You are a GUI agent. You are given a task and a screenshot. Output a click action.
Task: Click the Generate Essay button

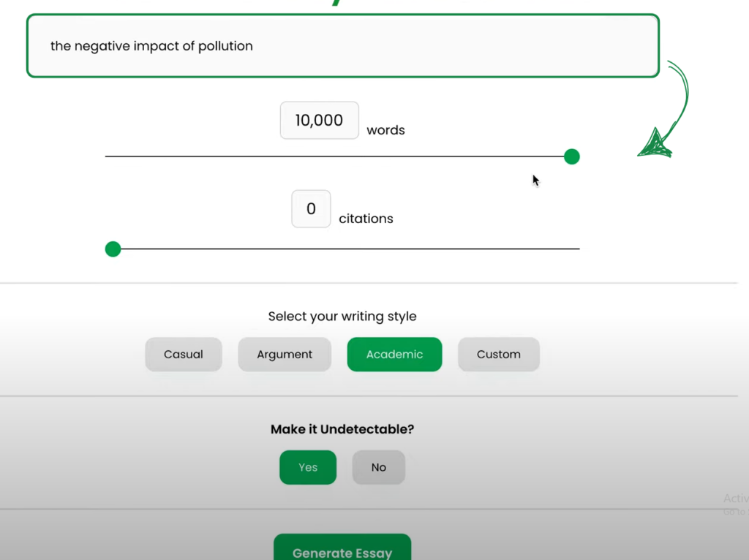[342, 548]
